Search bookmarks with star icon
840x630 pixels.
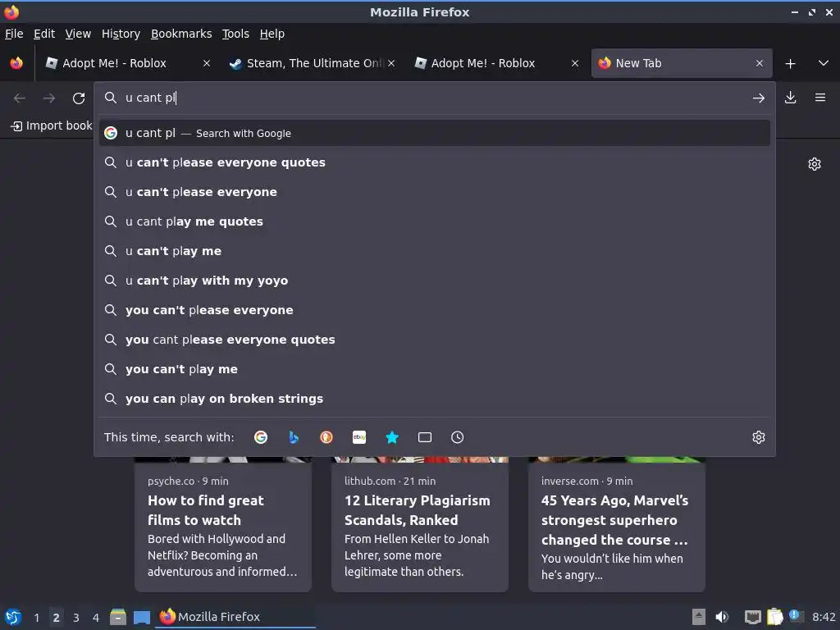[x=392, y=437]
